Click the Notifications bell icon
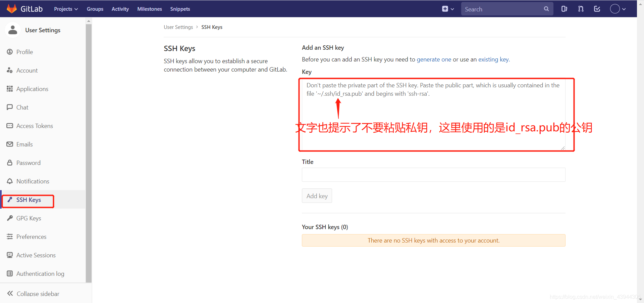This screenshot has width=644, height=303. pos(10,181)
